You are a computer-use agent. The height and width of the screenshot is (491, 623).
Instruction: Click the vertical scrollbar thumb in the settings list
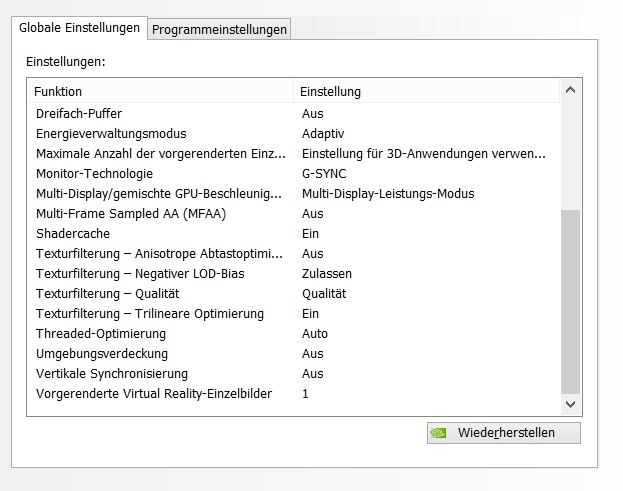[571, 302]
